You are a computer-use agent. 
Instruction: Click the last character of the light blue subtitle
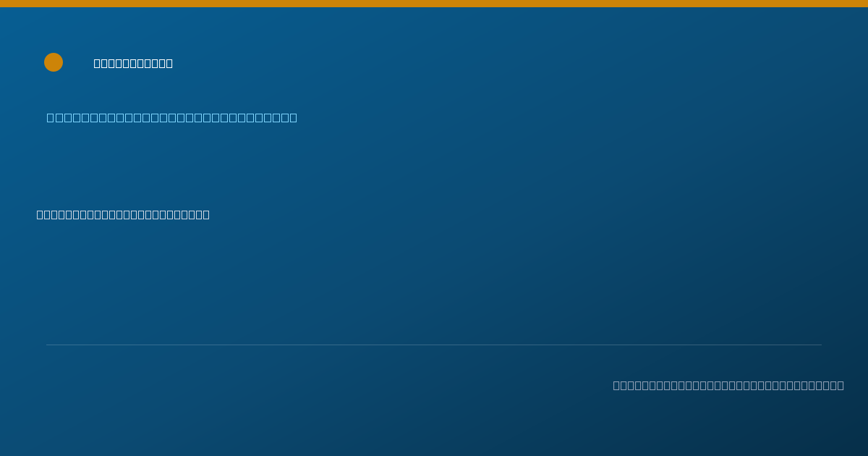(293, 117)
